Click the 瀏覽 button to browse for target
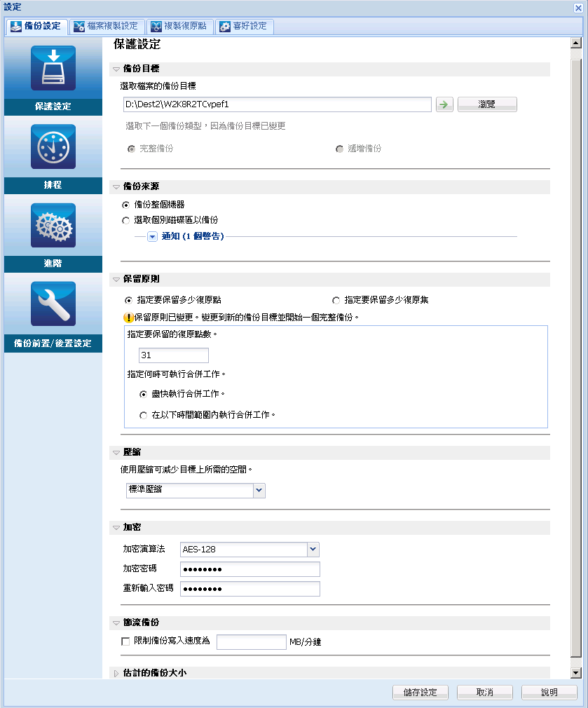This screenshot has height=708, width=588. point(487,104)
